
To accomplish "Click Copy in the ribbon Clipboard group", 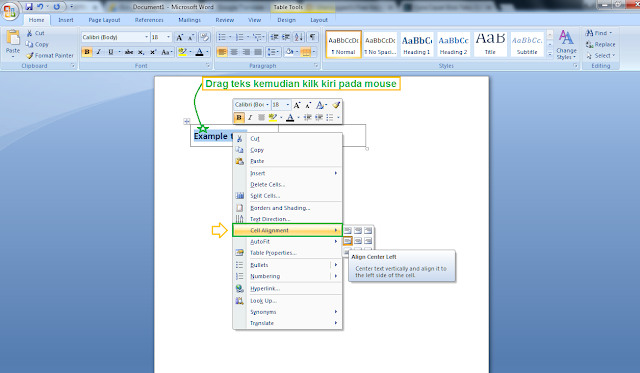I will click(x=37, y=44).
